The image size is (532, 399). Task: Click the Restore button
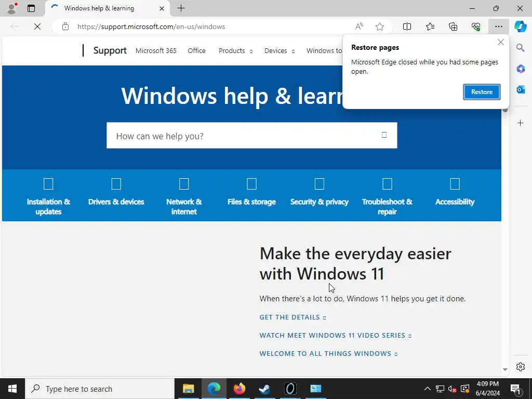pos(482,92)
